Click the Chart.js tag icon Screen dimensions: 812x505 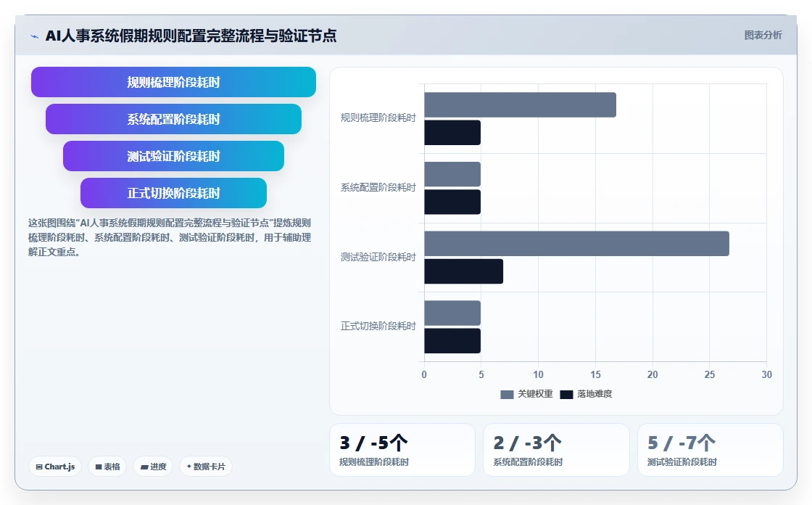click(x=39, y=467)
